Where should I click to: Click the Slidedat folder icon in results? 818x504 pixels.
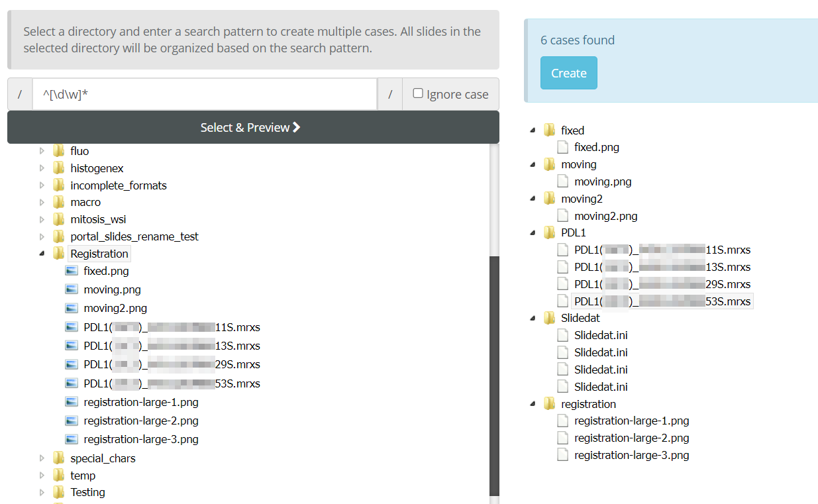549,318
